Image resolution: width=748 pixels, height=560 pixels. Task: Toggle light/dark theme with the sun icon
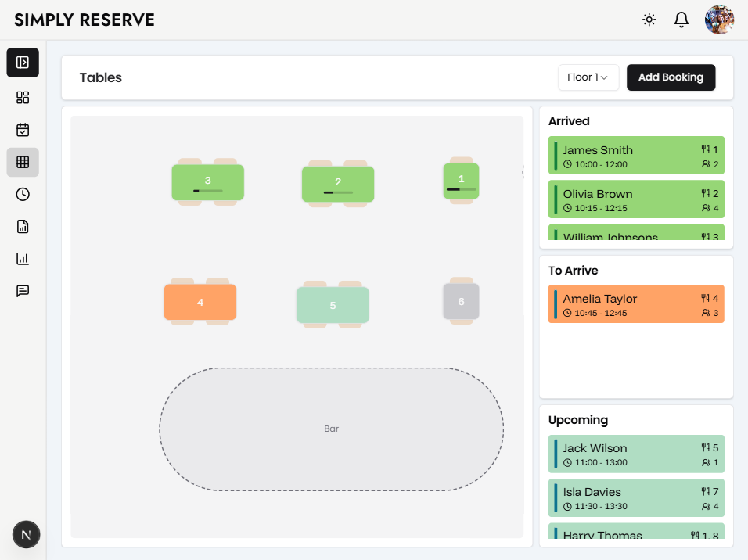649,20
